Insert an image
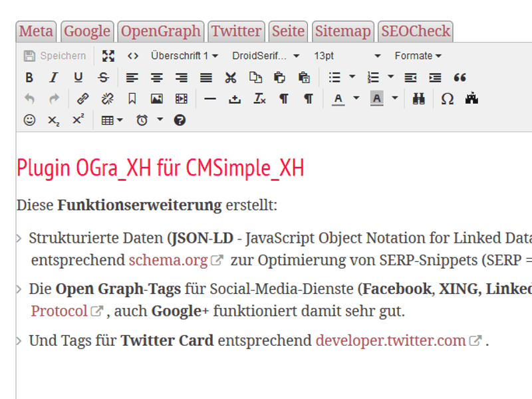532x399 pixels. (156, 99)
